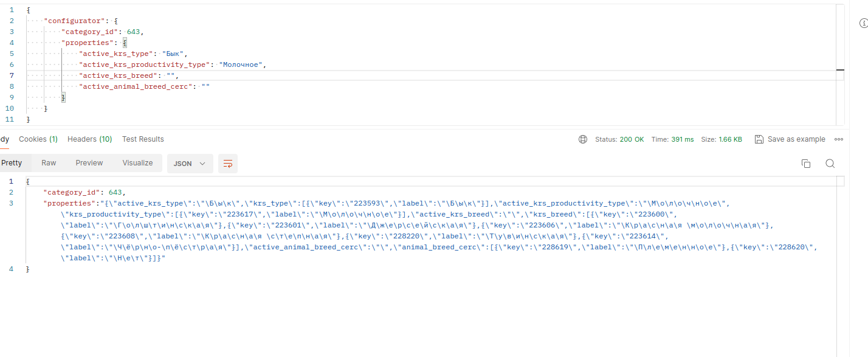Viewport: 868px width, 357px height.
Task: Open the Cookies (1) tab
Action: [38, 139]
